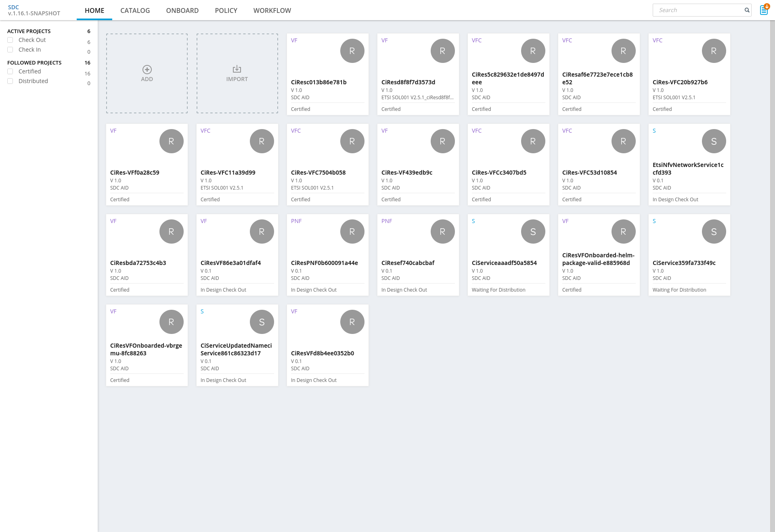Open the ONBOARD tab
This screenshot has width=775, height=532.
click(182, 10)
